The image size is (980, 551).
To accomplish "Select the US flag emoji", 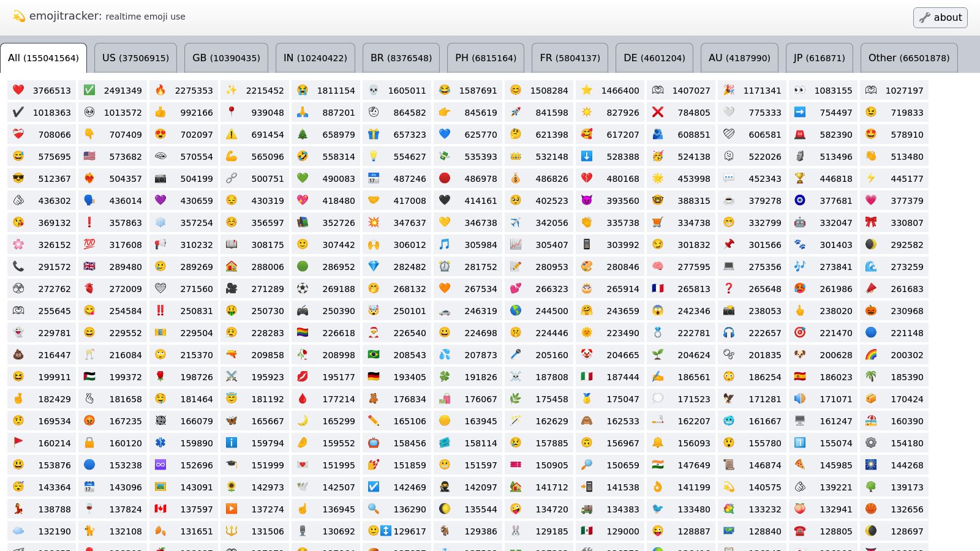I will [89, 156].
